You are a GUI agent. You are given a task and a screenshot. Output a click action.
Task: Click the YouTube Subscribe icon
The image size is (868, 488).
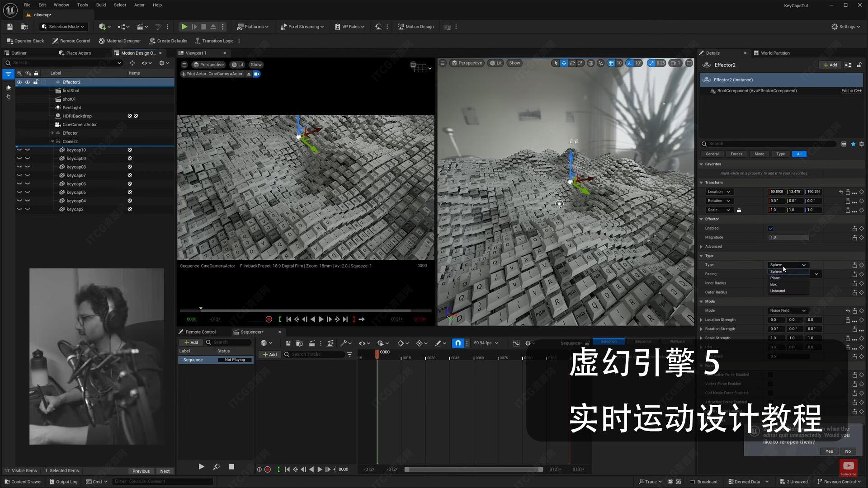pyautogui.click(x=848, y=468)
